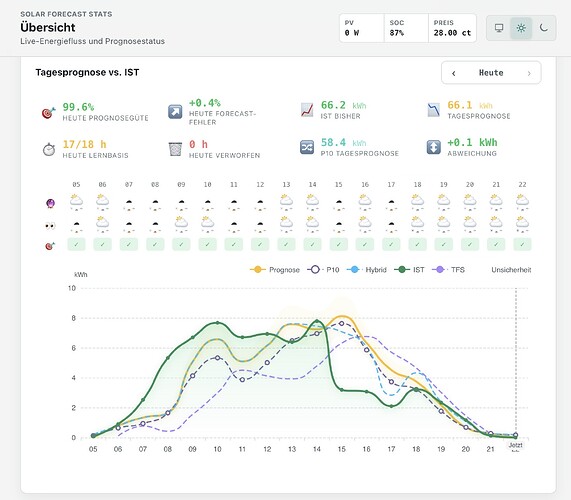Viewport: 571px width, 500px height.
Task: Go to next day with right chevron
Action: point(529,73)
